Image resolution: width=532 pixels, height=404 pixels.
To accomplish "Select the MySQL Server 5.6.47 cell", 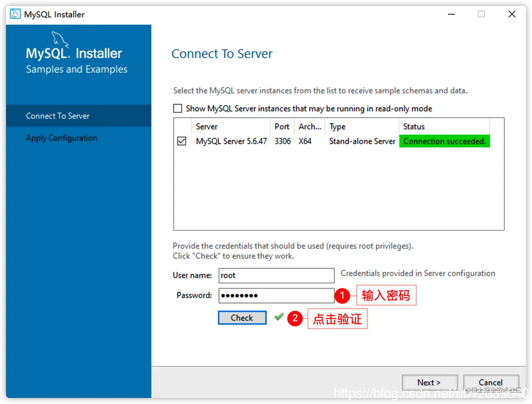I will point(232,141).
